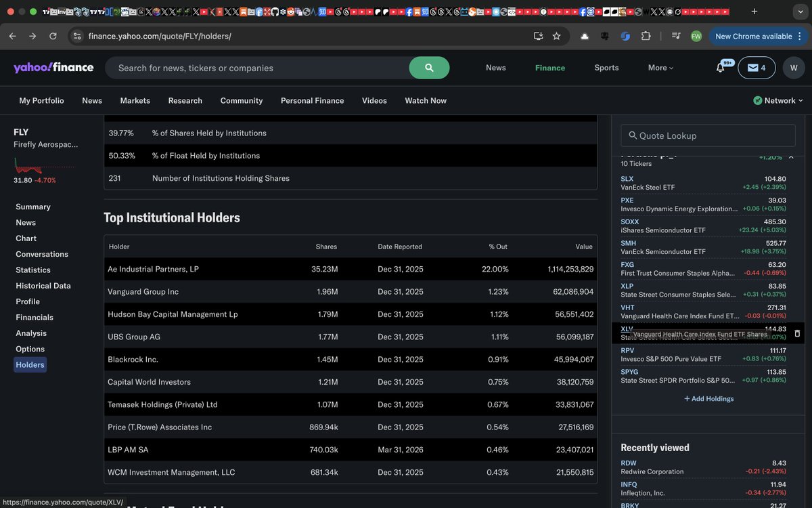
Task: Click the install app icon in address bar
Action: (538, 36)
